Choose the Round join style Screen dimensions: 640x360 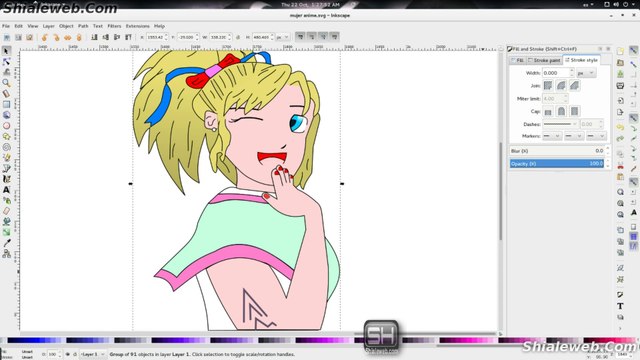click(561, 85)
